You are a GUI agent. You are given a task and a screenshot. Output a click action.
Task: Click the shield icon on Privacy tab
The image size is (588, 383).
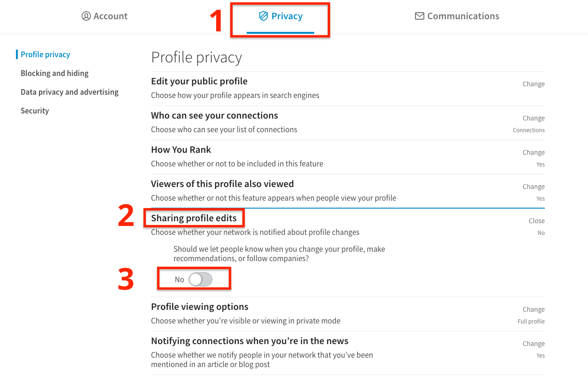pyautogui.click(x=264, y=16)
